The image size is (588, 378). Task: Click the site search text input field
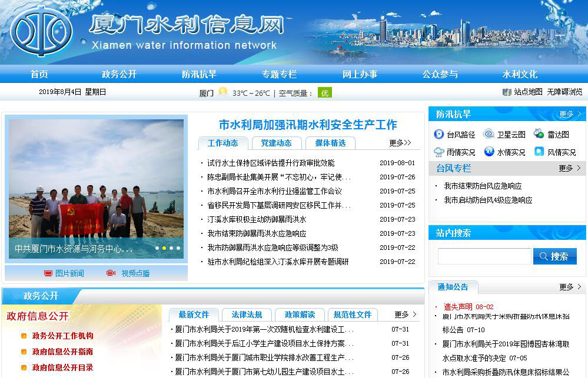click(484, 256)
